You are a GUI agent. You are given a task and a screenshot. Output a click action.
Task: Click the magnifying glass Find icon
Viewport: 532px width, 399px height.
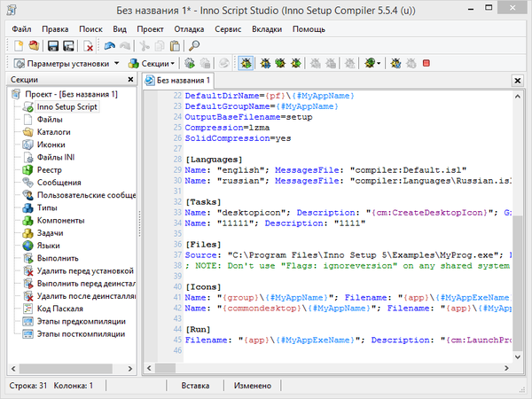(194, 46)
